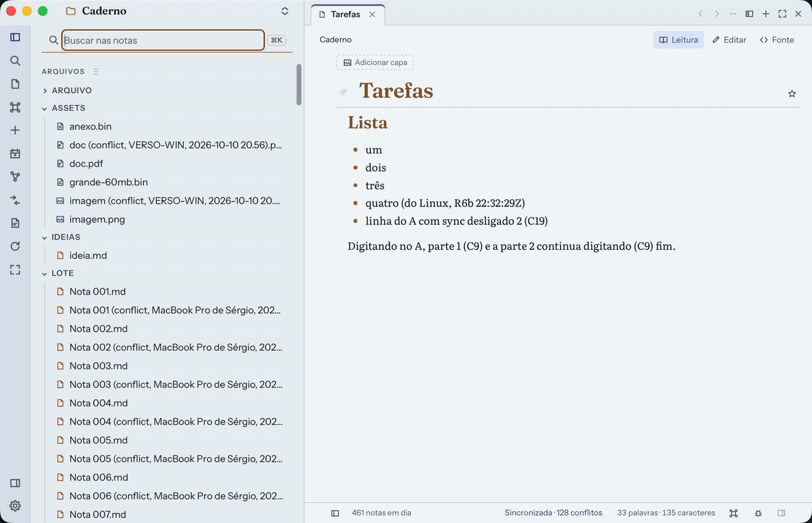Switch to Leitura reading mode
This screenshot has width=812, height=523.
pyautogui.click(x=678, y=40)
